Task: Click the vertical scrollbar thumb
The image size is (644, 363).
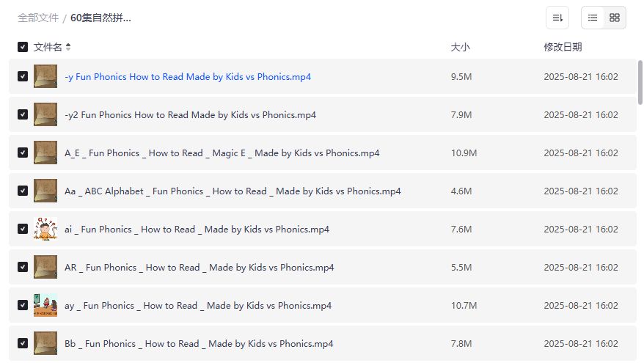Action: click(x=640, y=83)
